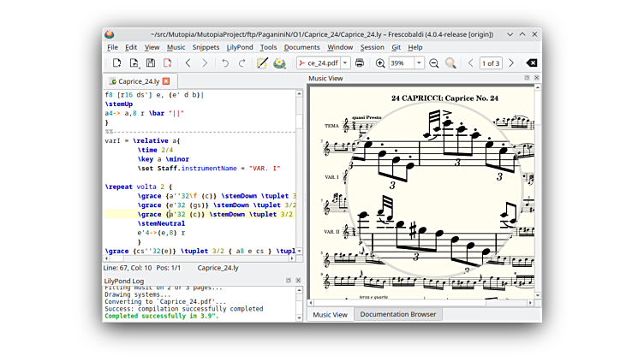Open the Snippets menu

click(x=206, y=47)
